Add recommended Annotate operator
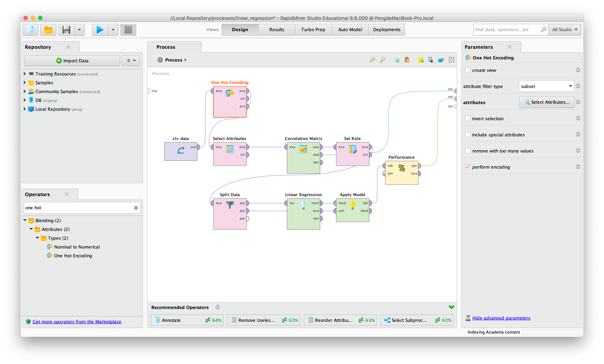 (x=187, y=320)
